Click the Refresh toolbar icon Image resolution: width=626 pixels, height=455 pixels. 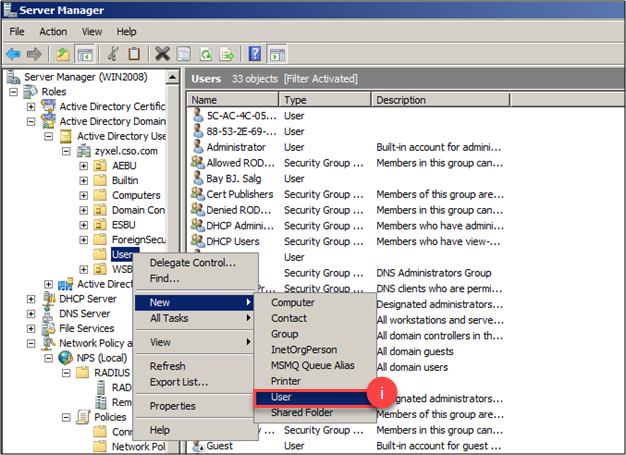tap(206, 54)
